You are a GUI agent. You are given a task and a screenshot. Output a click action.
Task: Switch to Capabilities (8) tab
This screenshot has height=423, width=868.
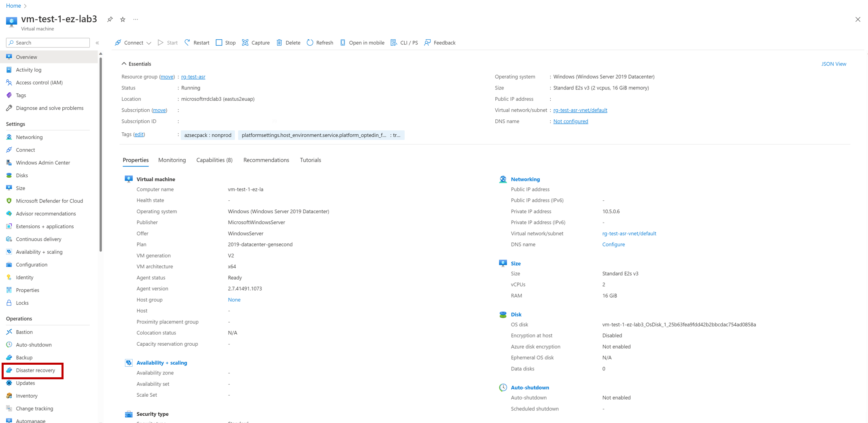point(214,160)
